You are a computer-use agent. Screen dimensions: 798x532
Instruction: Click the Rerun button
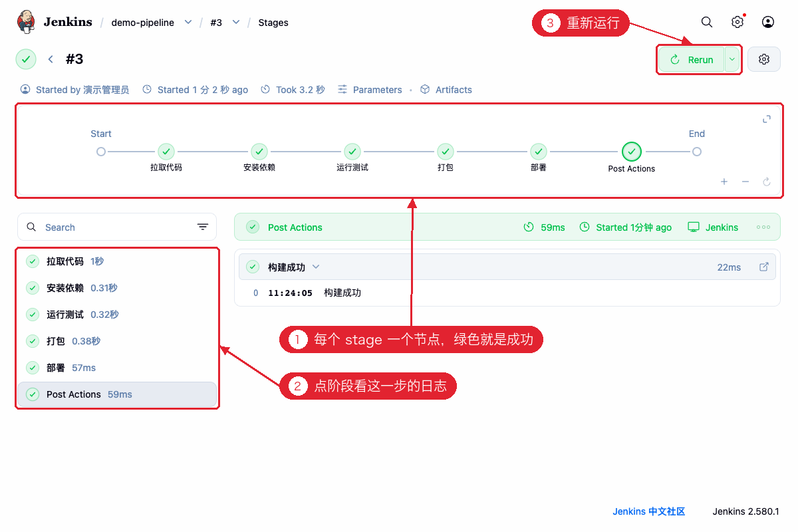tap(691, 59)
